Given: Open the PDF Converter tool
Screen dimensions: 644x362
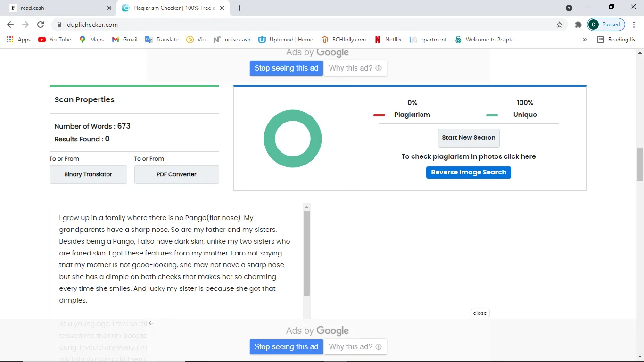Looking at the screenshot, I should coord(176,174).
